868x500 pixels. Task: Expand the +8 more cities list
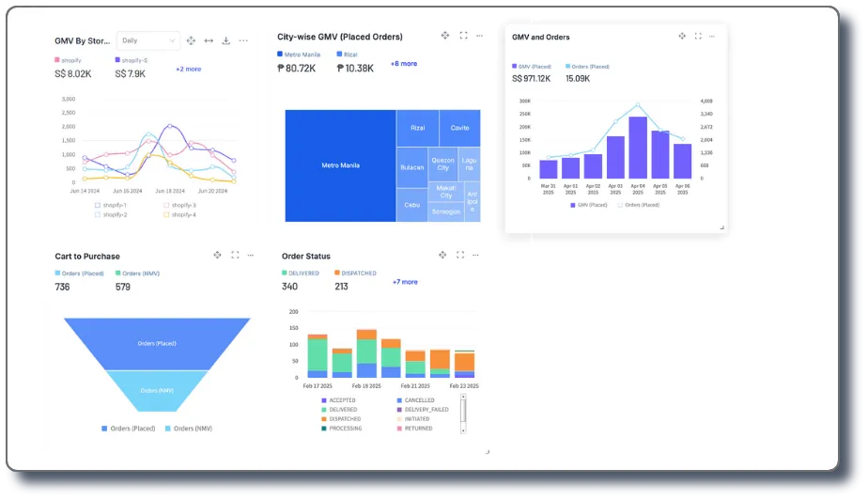404,64
